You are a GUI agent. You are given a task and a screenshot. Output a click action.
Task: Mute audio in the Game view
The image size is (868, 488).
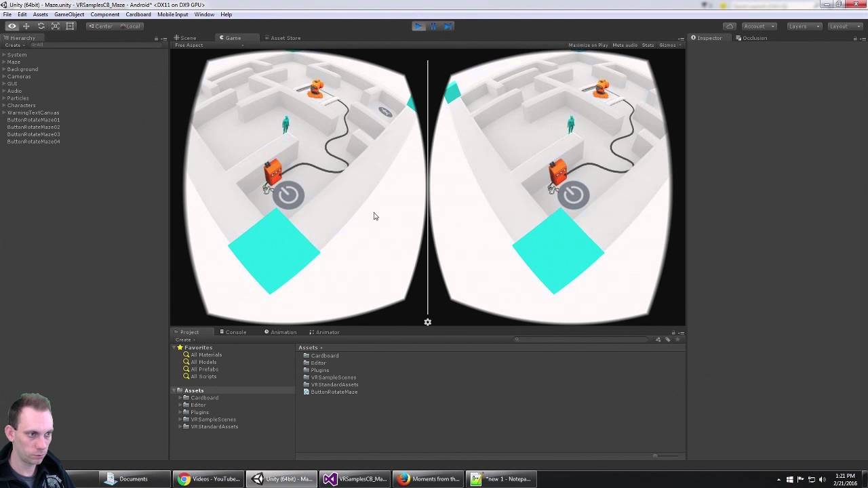pyautogui.click(x=625, y=45)
